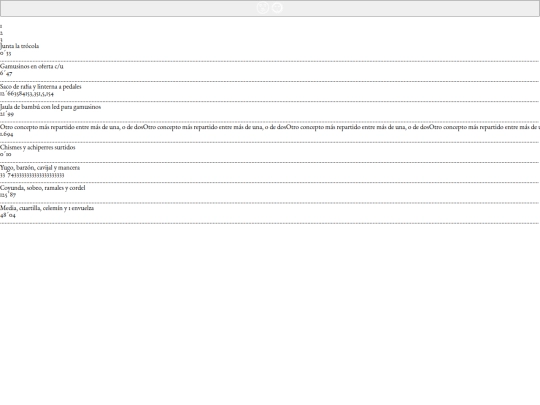Select the price "125´87"
Viewport: 540px width, 405px height.
tap(8, 195)
